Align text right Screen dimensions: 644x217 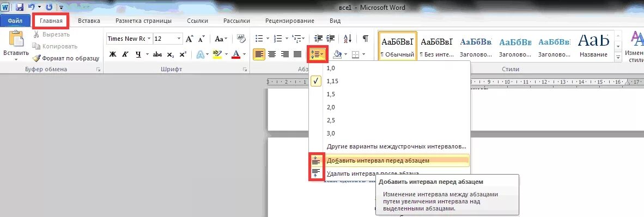click(284, 54)
